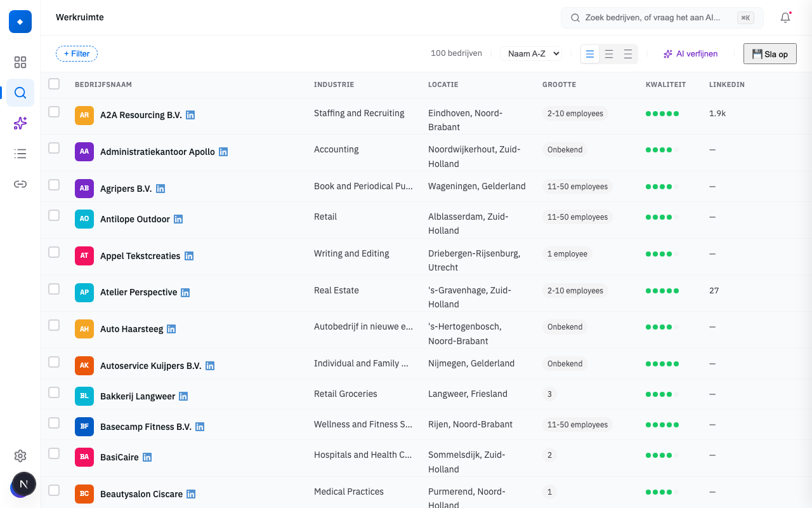
Task: Click the orange AR company badge
Action: [84, 115]
